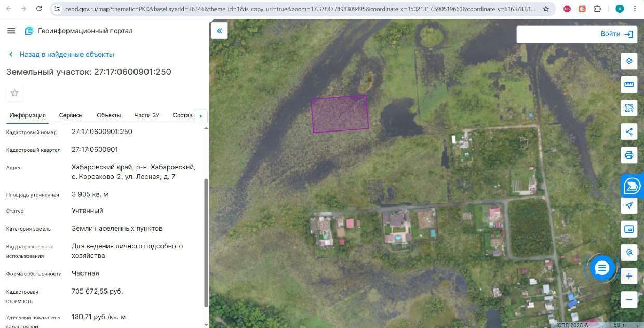This screenshot has height=328, width=644.
Task: Zoom out on the map
Action: coord(629,299)
